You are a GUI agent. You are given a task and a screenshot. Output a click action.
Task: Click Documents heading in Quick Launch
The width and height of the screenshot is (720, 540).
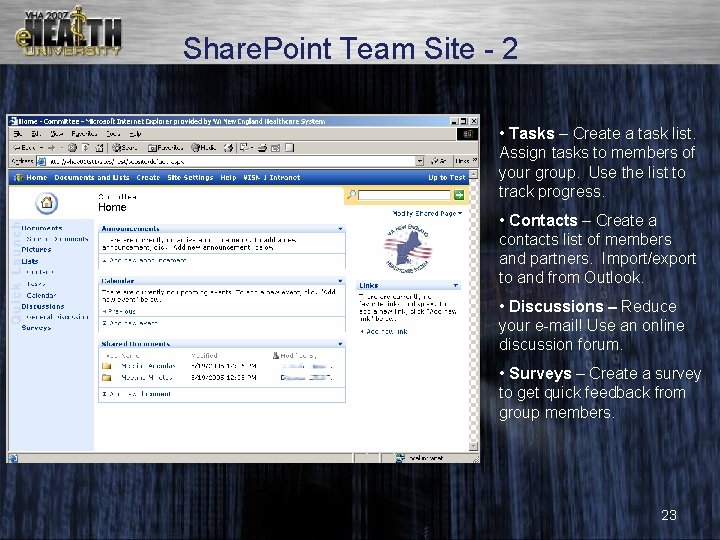42,228
